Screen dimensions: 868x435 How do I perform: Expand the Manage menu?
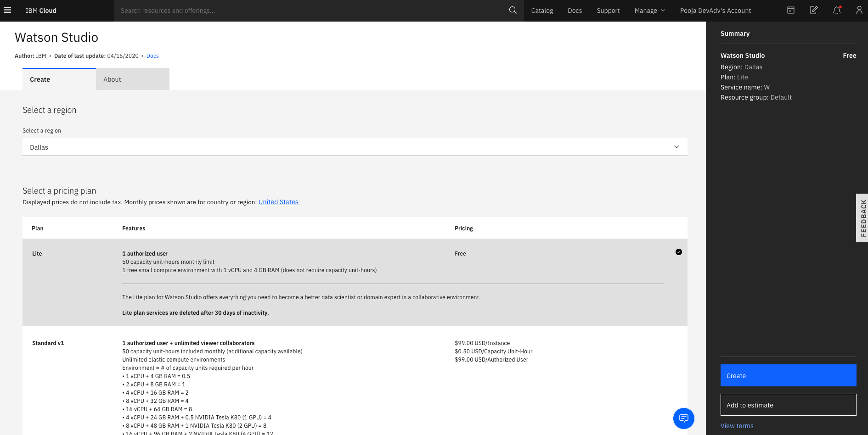pos(650,11)
